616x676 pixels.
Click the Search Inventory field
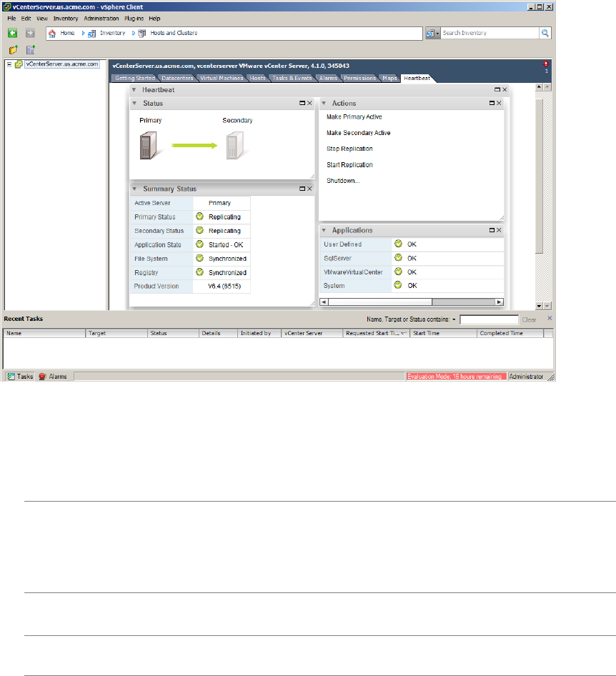click(490, 33)
